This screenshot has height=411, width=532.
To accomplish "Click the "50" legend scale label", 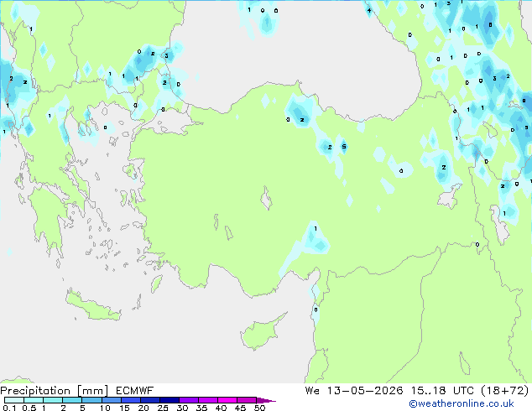I will [x=259, y=408].
